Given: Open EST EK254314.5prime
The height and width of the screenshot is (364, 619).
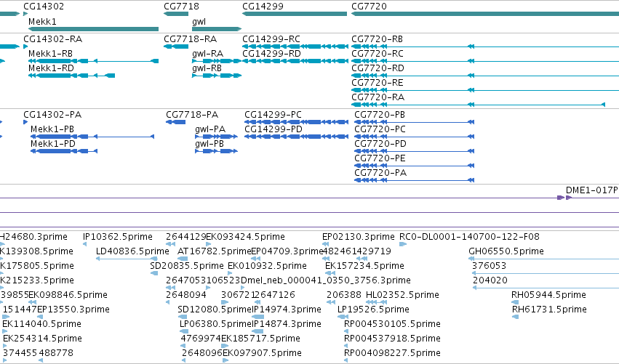Looking at the screenshot, I should pyautogui.click(x=42, y=339).
